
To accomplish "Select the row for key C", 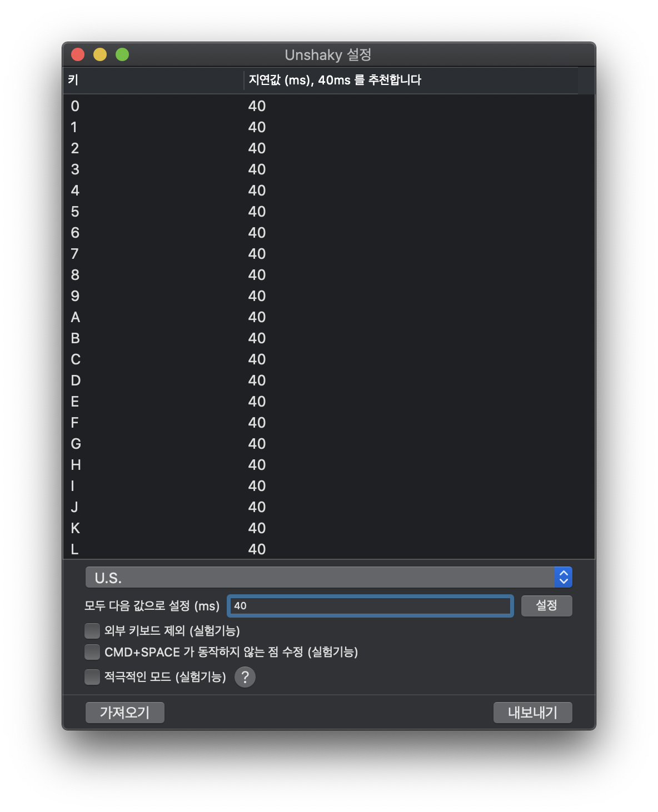I will tap(328, 359).
